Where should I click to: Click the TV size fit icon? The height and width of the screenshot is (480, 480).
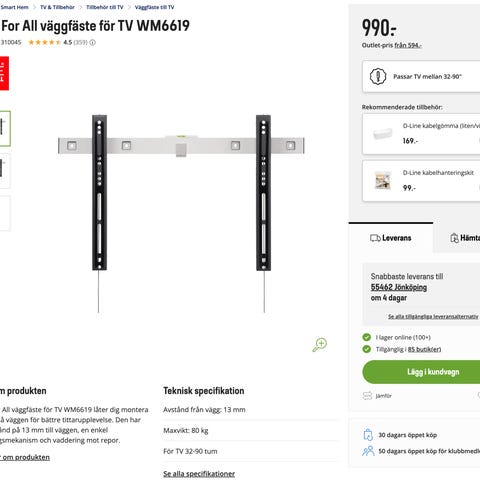378,77
